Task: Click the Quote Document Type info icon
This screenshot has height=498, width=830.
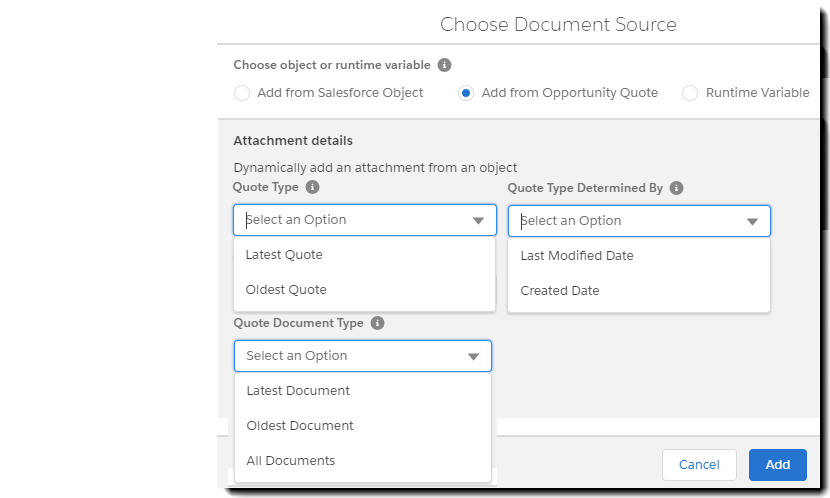Action: [x=377, y=323]
